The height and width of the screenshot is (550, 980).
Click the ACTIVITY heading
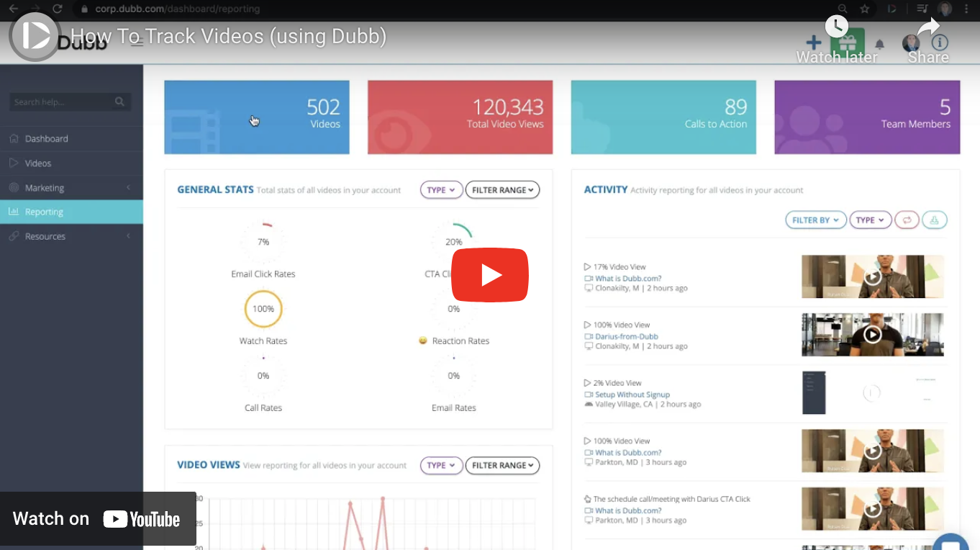pyautogui.click(x=605, y=190)
